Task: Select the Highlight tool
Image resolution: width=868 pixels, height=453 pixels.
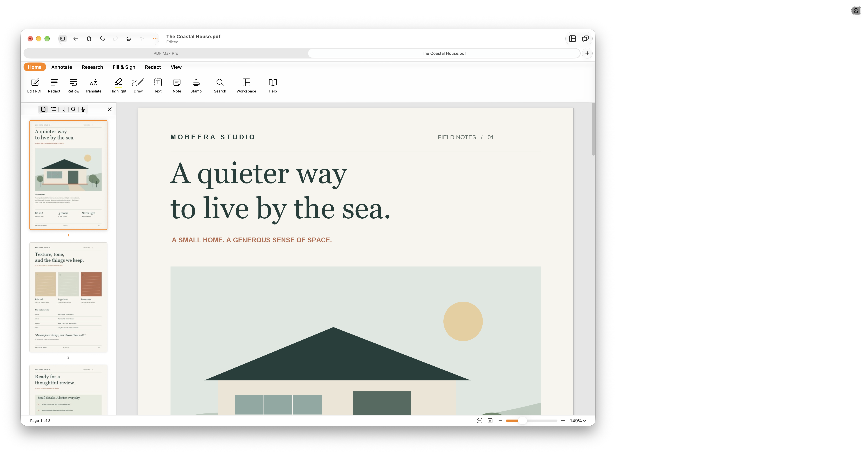Action: (118, 86)
